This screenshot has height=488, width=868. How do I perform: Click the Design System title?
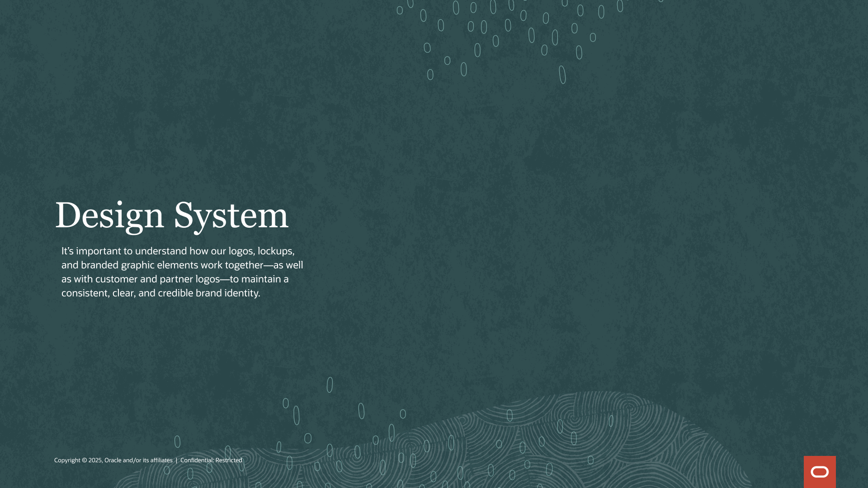[171, 215]
